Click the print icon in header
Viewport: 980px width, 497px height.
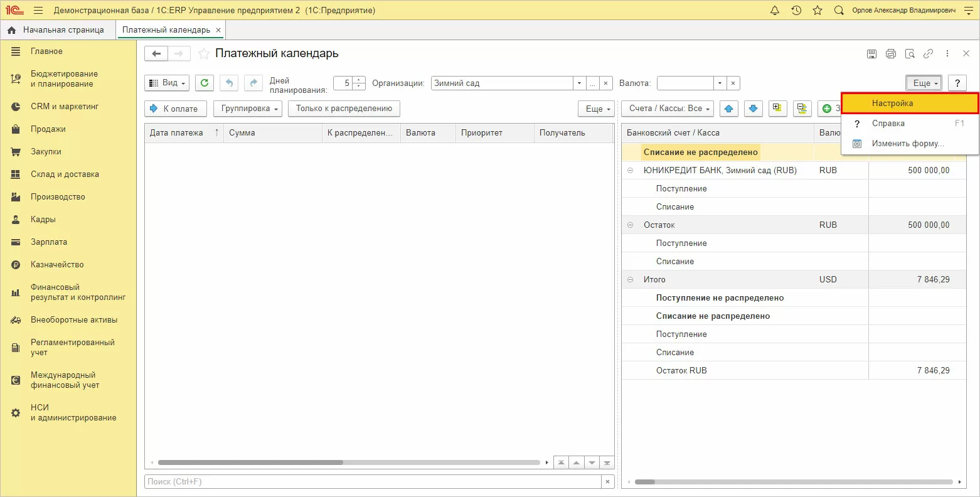click(x=890, y=54)
